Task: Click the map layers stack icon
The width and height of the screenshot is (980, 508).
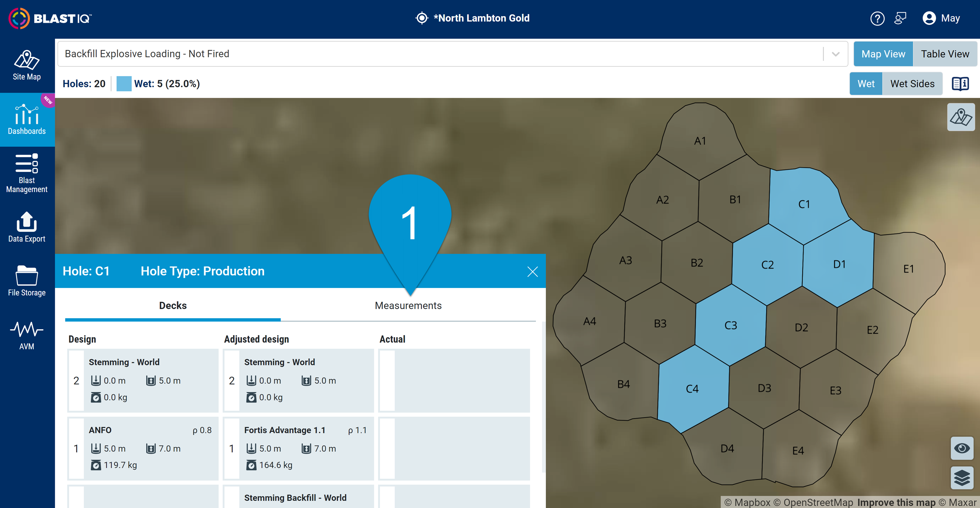Action: (x=962, y=478)
